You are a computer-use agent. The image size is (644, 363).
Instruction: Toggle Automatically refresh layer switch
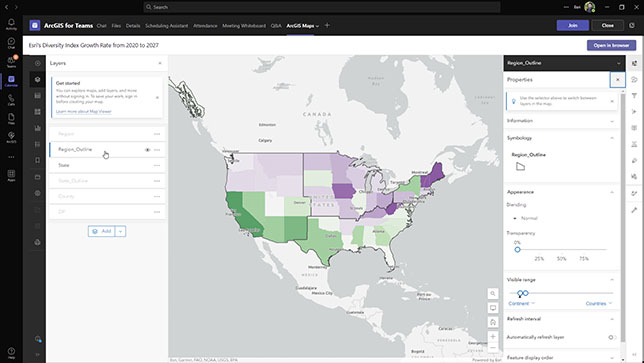coord(612,337)
